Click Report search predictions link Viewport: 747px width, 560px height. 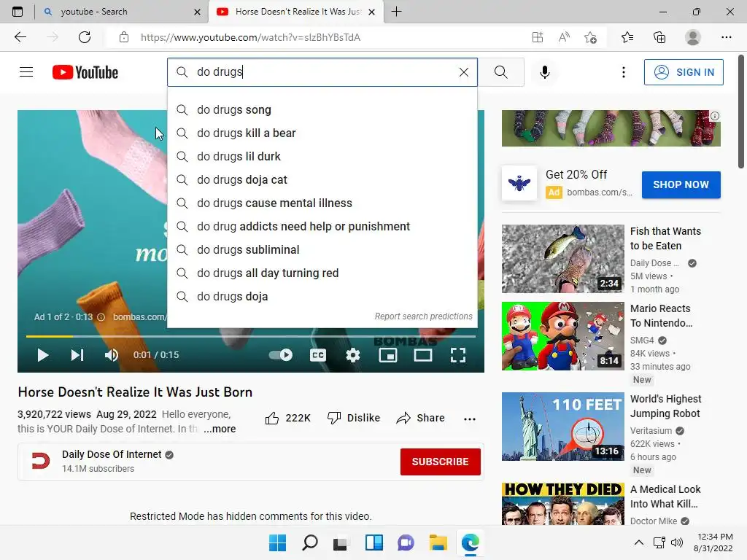(423, 316)
